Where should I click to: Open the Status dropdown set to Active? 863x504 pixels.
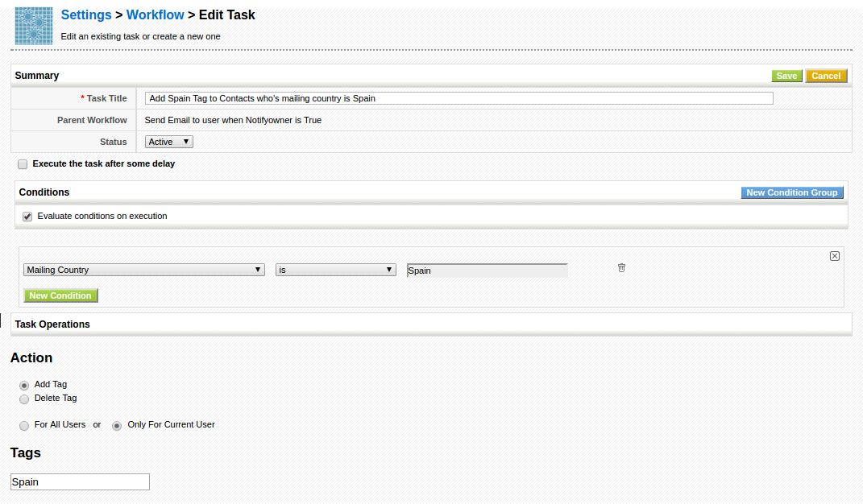tap(169, 142)
